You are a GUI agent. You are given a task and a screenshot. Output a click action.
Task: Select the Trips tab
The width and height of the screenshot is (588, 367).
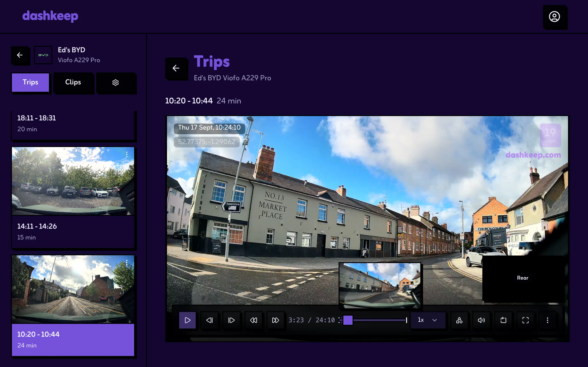[x=30, y=82]
